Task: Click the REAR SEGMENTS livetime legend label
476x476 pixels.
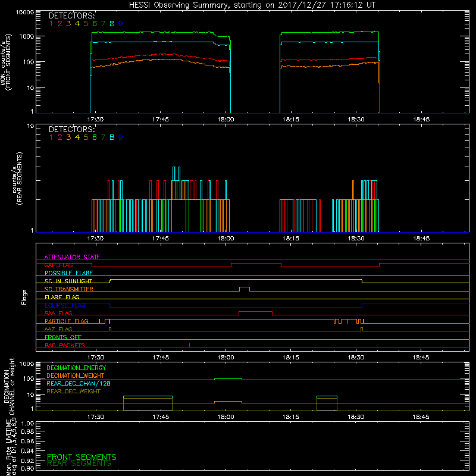Action: 79,464
